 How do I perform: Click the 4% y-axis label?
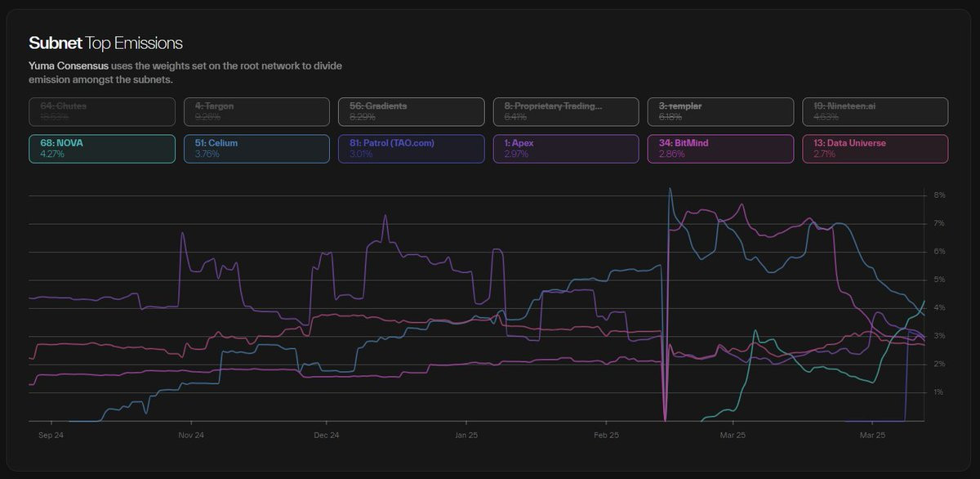[x=939, y=308]
